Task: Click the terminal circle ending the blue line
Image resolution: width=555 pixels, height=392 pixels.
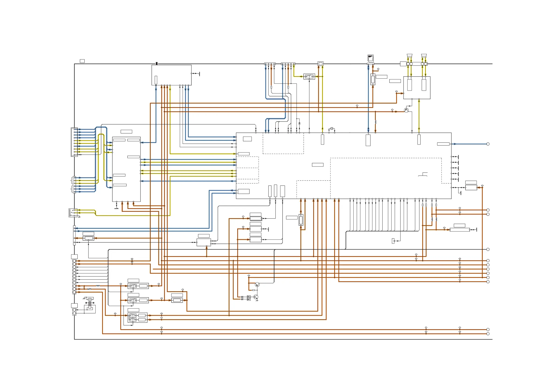Action: click(x=488, y=144)
